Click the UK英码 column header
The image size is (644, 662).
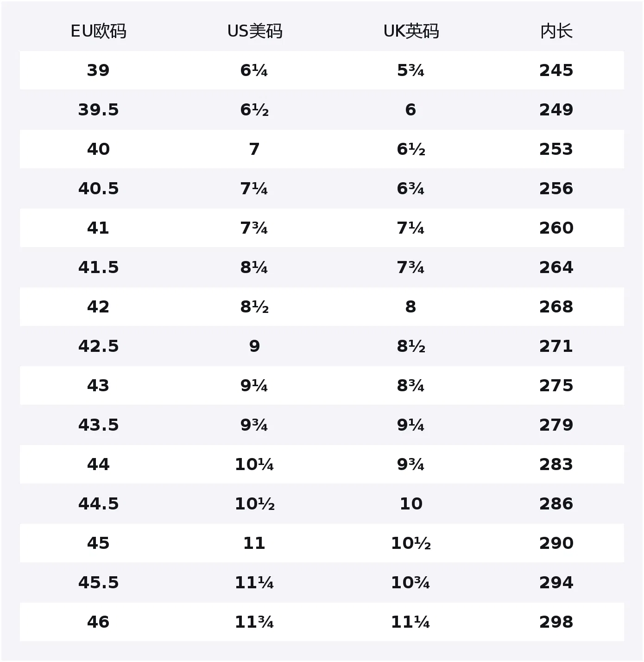click(x=411, y=32)
